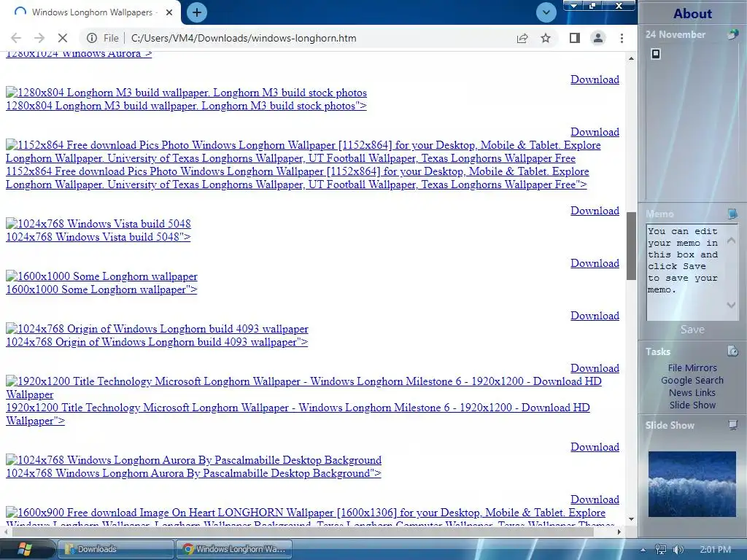Switch to Downloads taskbar window
Screen dimensions: 747x560
pyautogui.click(x=116, y=549)
